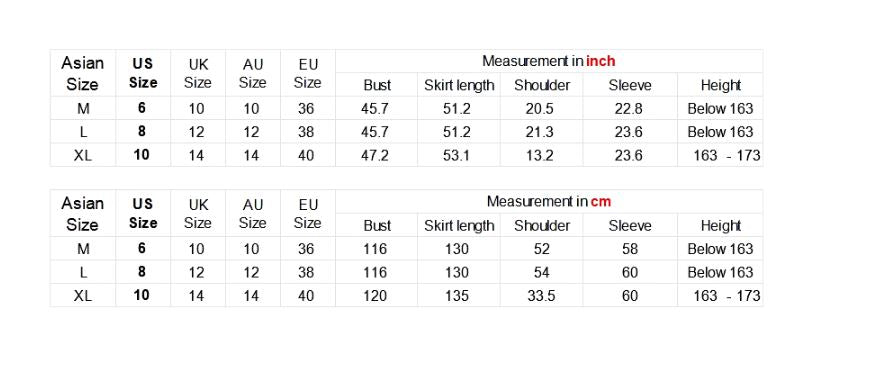The image size is (880, 378).
Task: Select the 'Sleeve' column header in the cm table
Action: [x=630, y=225]
